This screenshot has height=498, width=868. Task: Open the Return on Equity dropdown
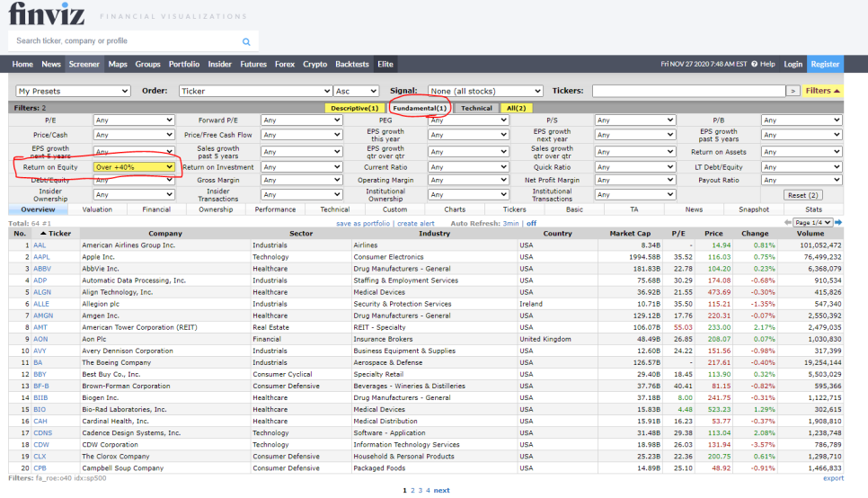click(x=133, y=166)
